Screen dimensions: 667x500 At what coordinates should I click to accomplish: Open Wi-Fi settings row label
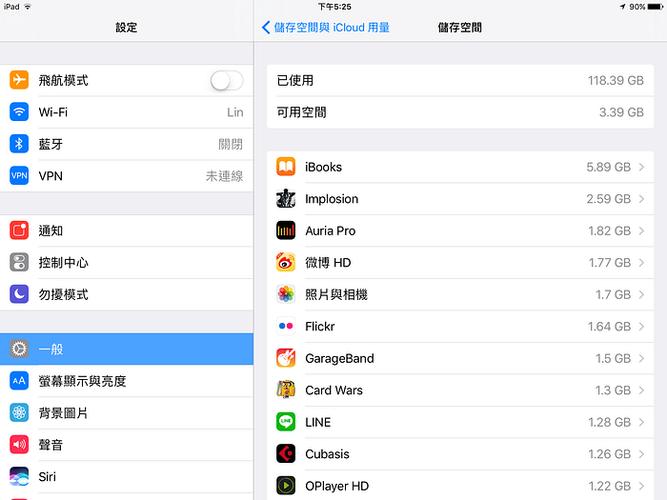(53, 112)
